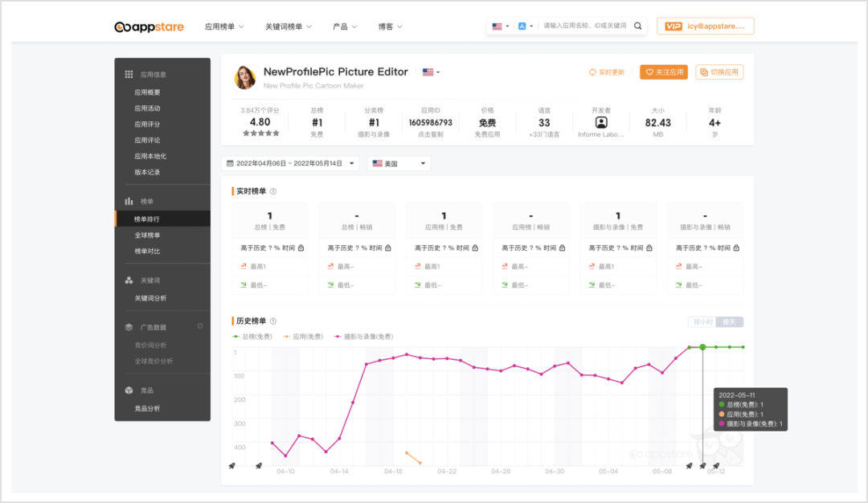Screen dimensions: 868x503
Task: Click the search magnifier icon
Action: pos(638,27)
